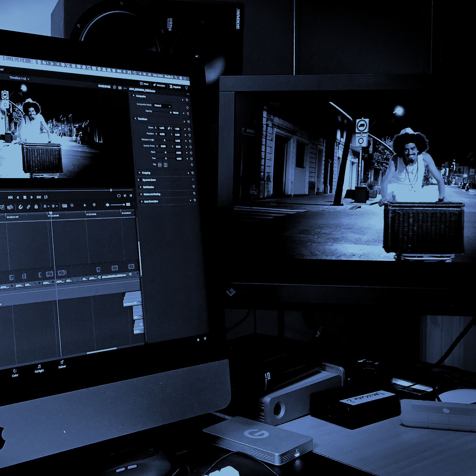
Task: Click the Position Y value field
Action: pos(177,135)
